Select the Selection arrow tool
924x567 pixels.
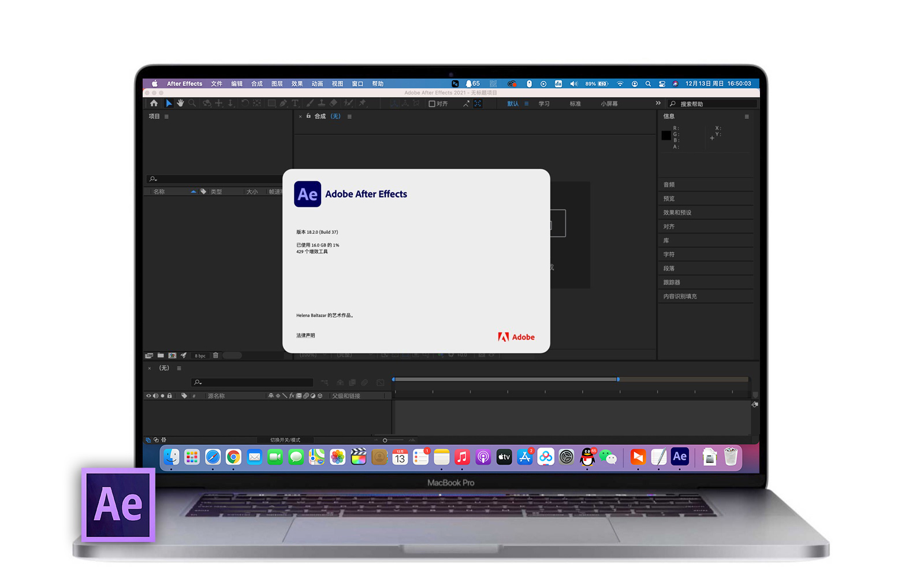(x=169, y=103)
